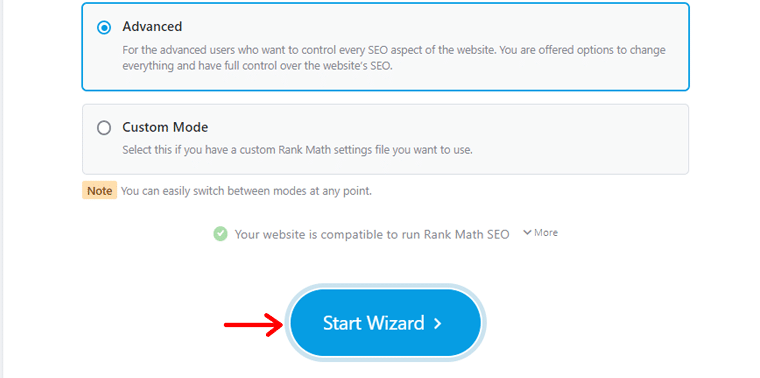Select the Advanced radio button
Screen dimensions: 760x378
pyautogui.click(x=104, y=28)
